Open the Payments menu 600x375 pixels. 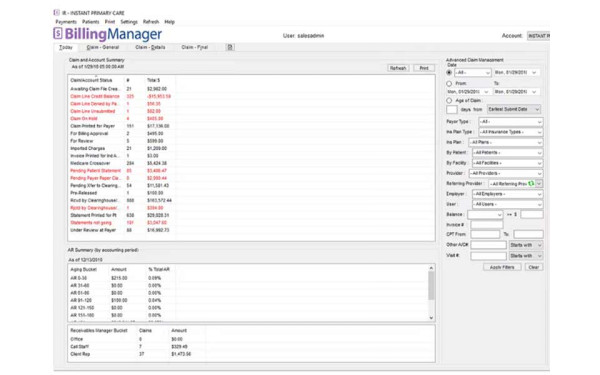[66, 22]
